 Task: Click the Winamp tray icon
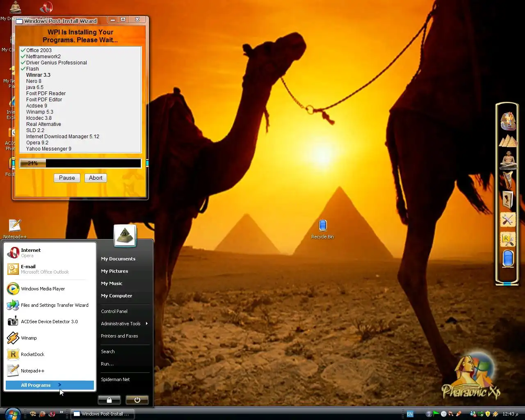(x=495, y=414)
